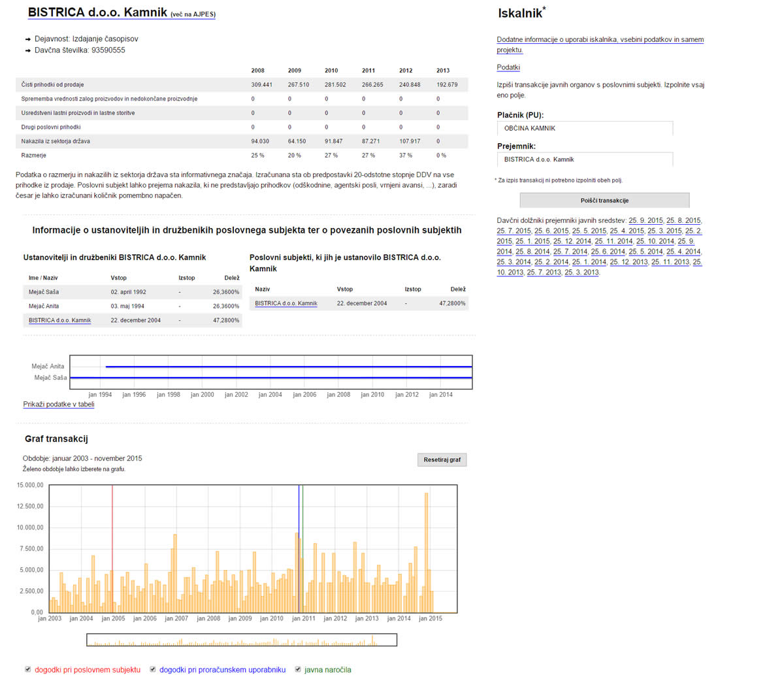Open the '25. 3. 2013' tax debtors link
Viewport: 784px width, 683px height.
[x=581, y=273]
